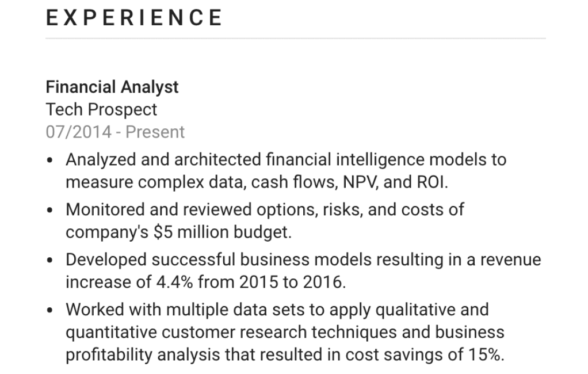Click the divider line under EXPERIENCE

click(295, 39)
